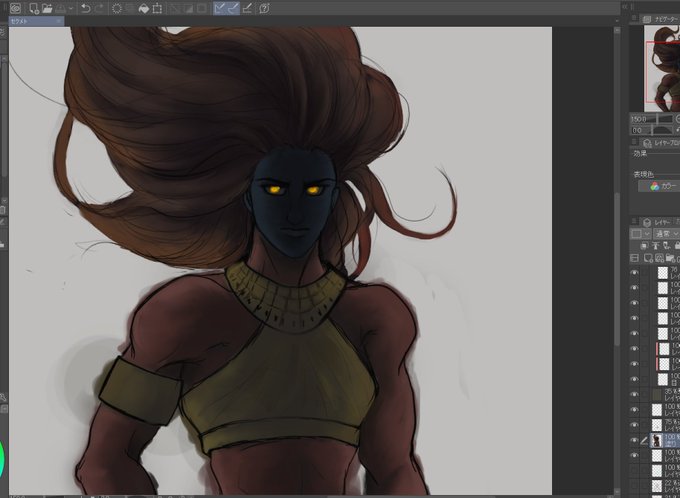
Task: Click the Show selection border icon
Action: [x=202, y=8]
